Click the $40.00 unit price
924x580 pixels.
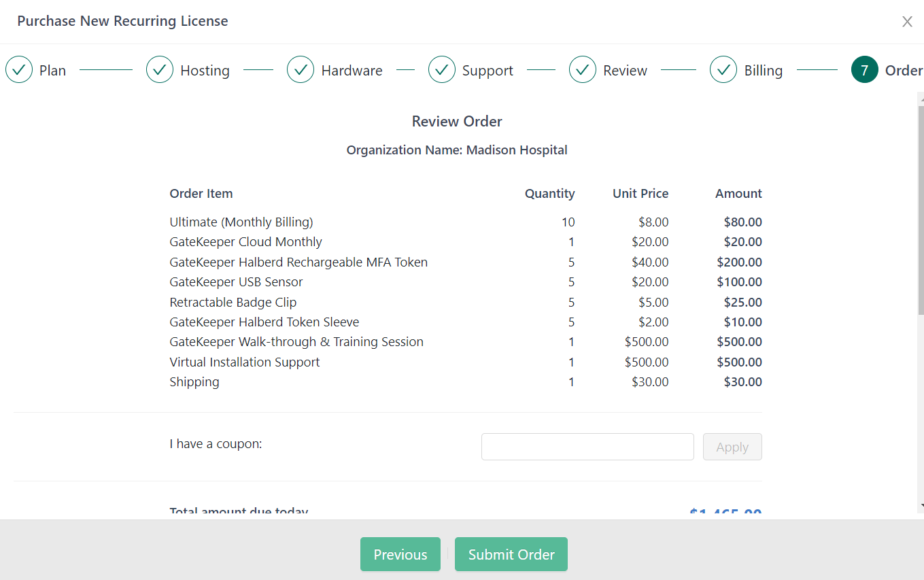pyautogui.click(x=650, y=262)
